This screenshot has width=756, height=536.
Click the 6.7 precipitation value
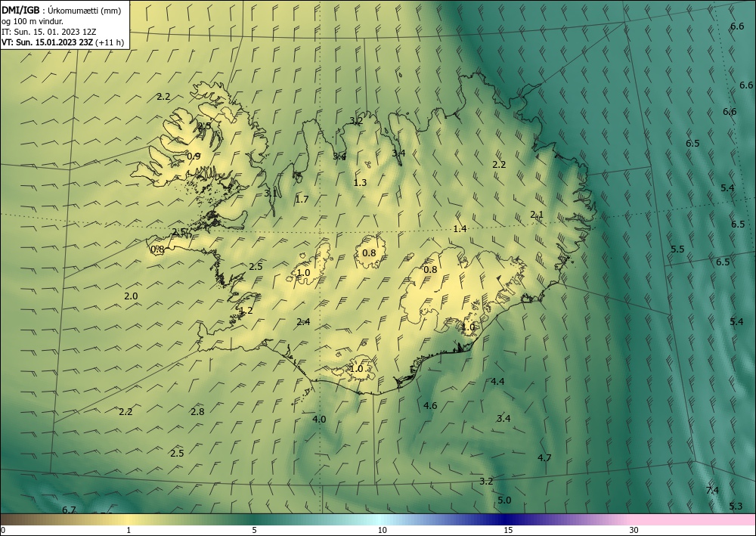(x=70, y=510)
